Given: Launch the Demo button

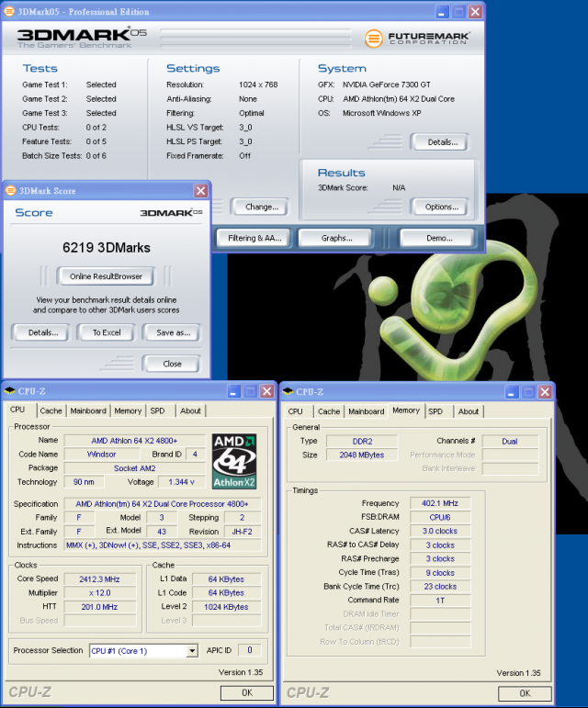Looking at the screenshot, I should point(438,238).
